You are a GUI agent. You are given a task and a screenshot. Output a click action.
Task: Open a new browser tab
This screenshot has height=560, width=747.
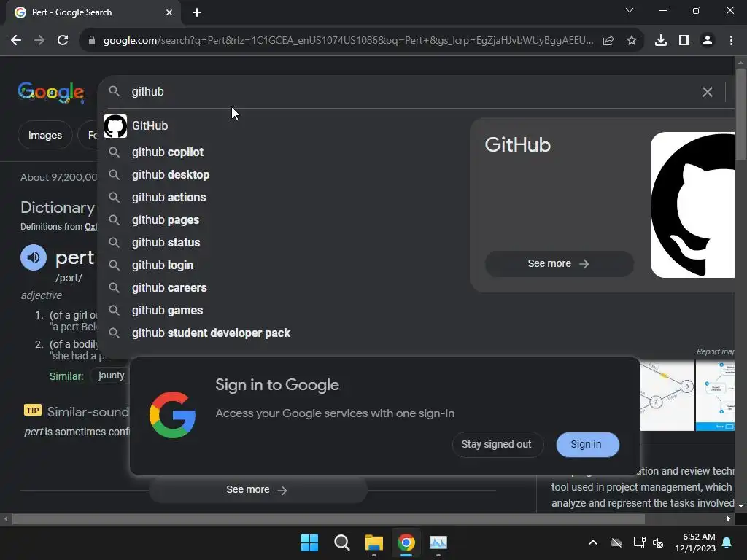(197, 12)
